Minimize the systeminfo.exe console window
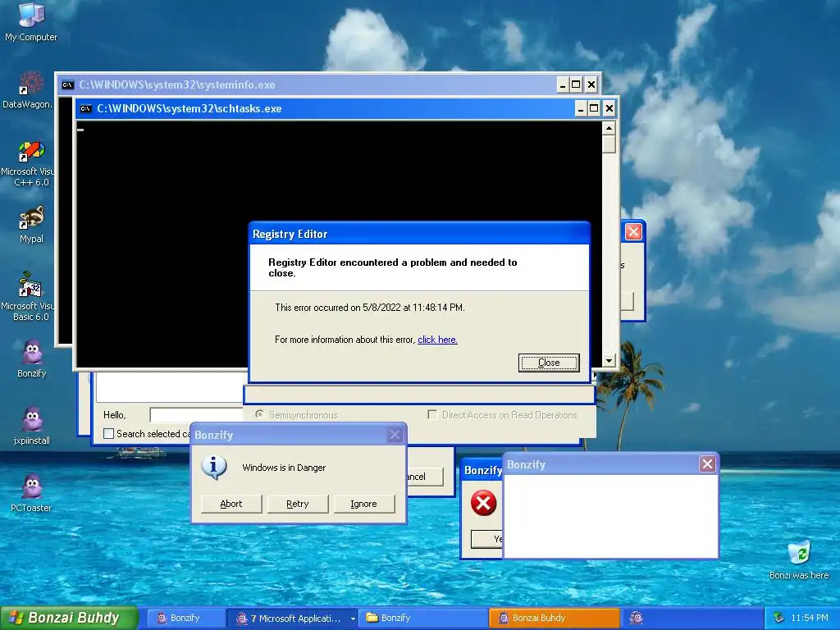840x630 pixels. pos(563,84)
